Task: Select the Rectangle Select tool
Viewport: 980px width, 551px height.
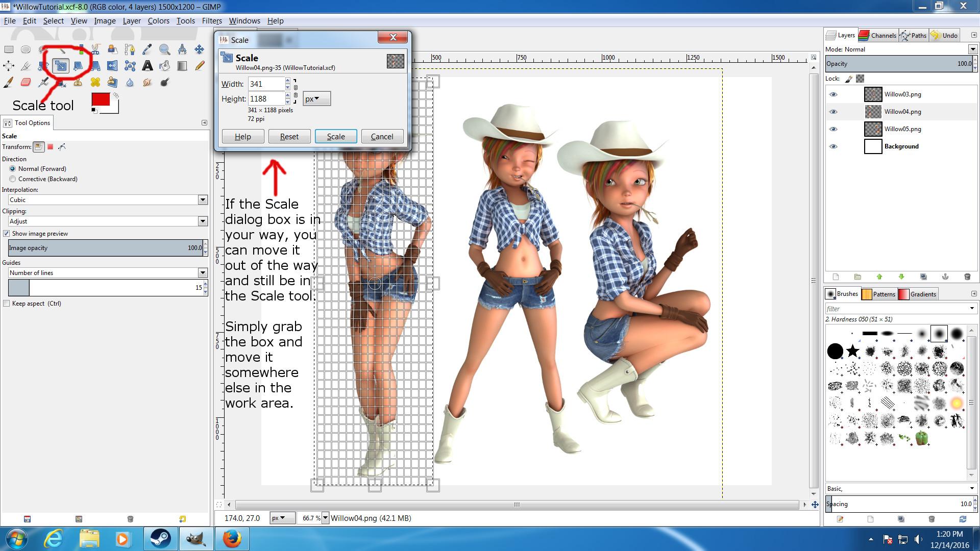Action: pyautogui.click(x=9, y=49)
